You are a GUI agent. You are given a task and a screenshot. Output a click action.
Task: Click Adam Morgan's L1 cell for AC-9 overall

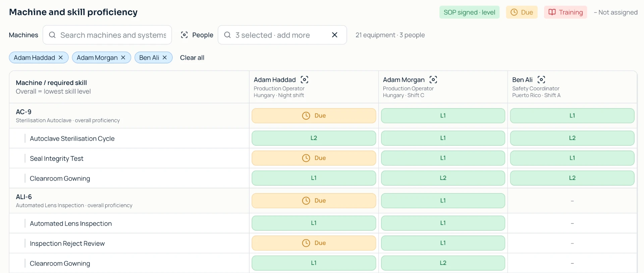(443, 116)
